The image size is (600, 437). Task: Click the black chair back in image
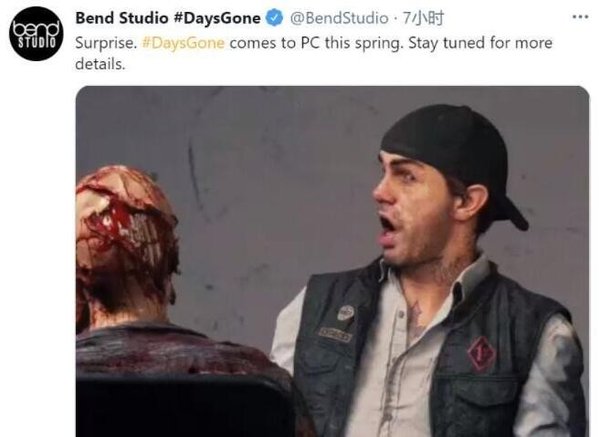pyautogui.click(x=180, y=405)
